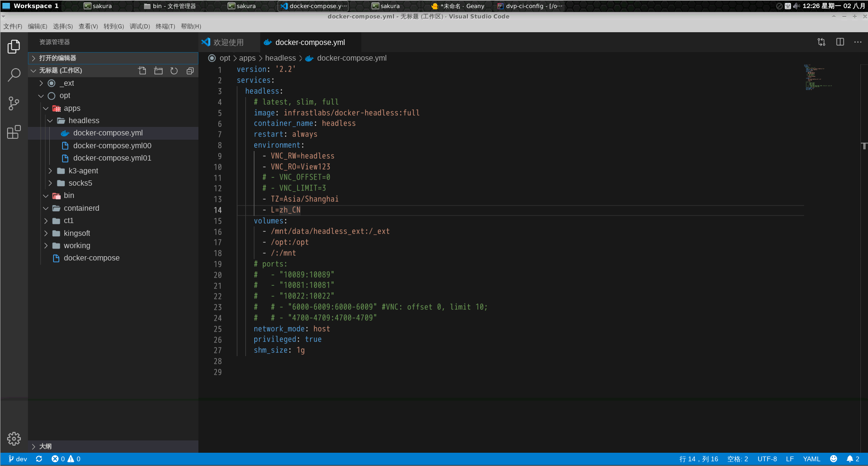Click the UTF-8 encoding indicator
The image size is (868, 466).
(767, 458)
